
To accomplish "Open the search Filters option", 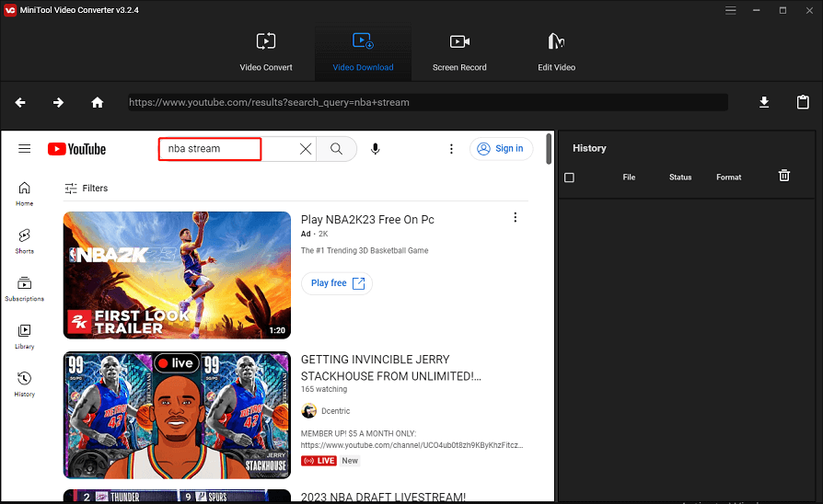I will [x=87, y=189].
